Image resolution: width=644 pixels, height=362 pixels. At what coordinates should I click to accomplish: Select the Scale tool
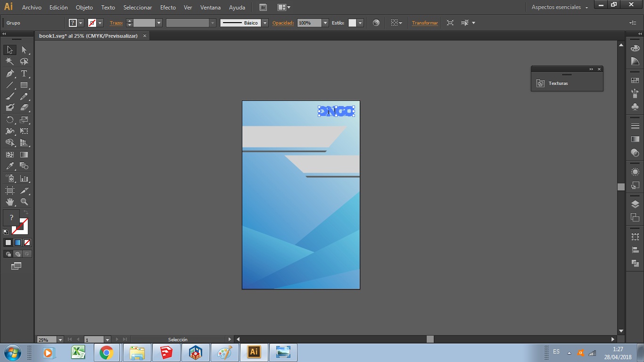[24, 120]
